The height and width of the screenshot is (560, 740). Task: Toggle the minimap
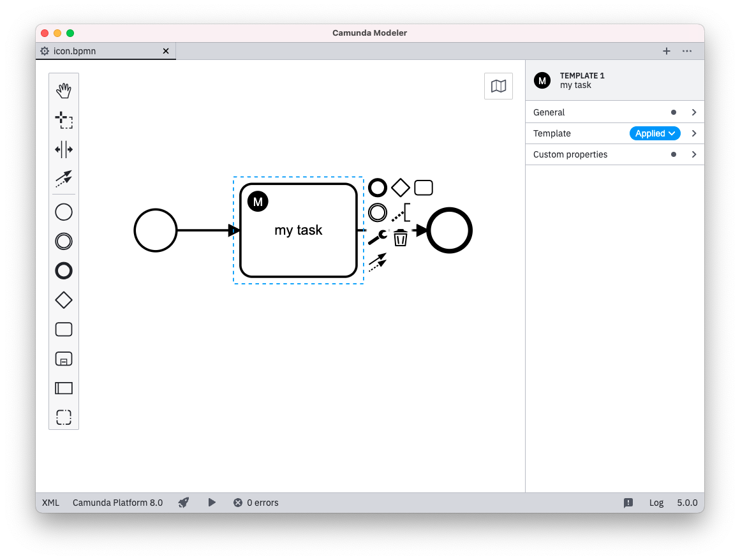[x=498, y=86]
